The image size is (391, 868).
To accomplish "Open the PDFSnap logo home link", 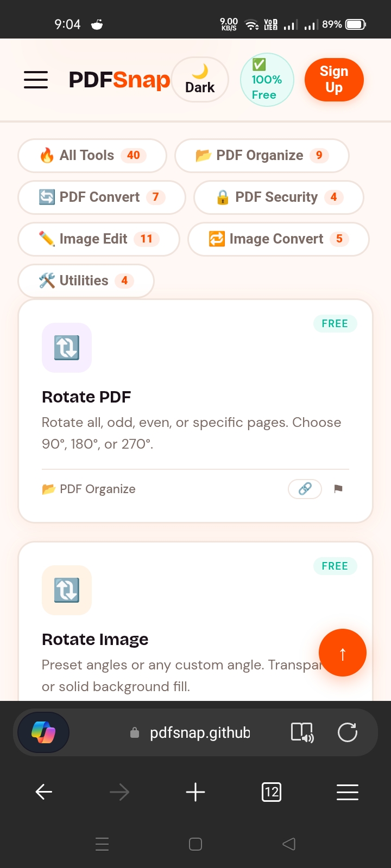I will coord(119,80).
